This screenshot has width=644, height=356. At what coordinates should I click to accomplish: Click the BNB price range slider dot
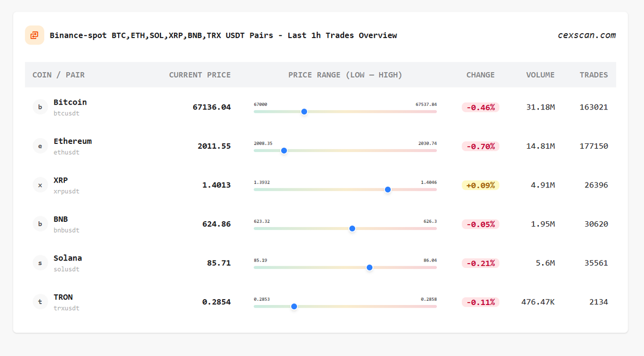pyautogui.click(x=352, y=228)
